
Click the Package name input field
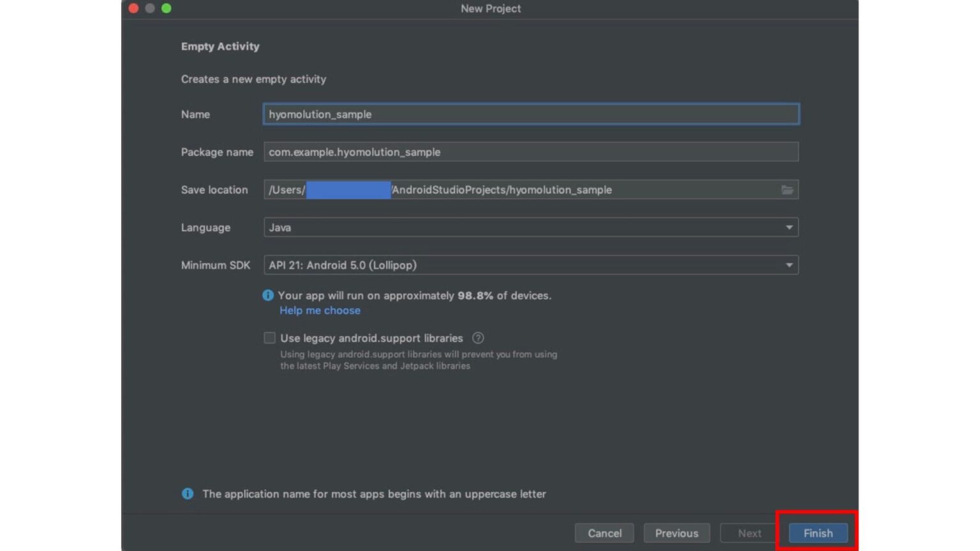(x=531, y=152)
